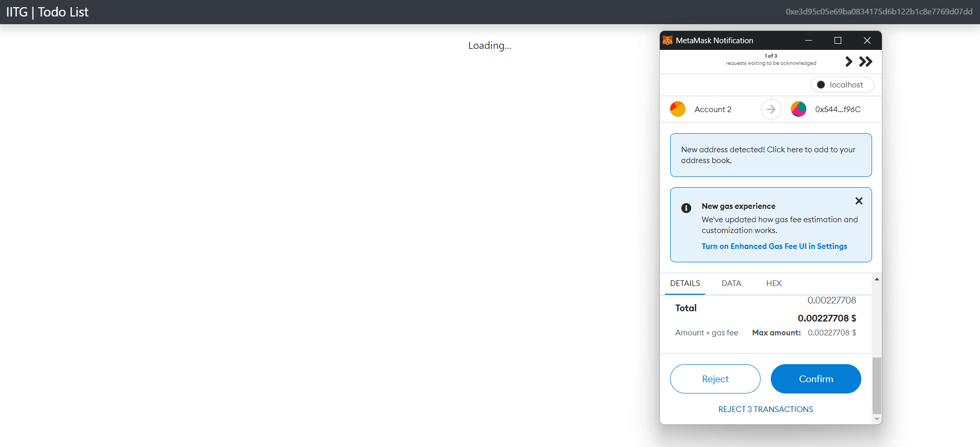980x447 pixels.
Task: Click the bold Total 0.00227708 $ value
Action: pyautogui.click(x=827, y=318)
